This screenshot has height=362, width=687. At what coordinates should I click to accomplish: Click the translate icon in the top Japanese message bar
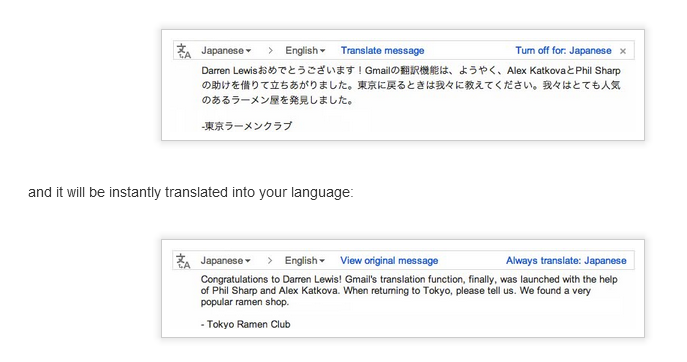tap(184, 51)
